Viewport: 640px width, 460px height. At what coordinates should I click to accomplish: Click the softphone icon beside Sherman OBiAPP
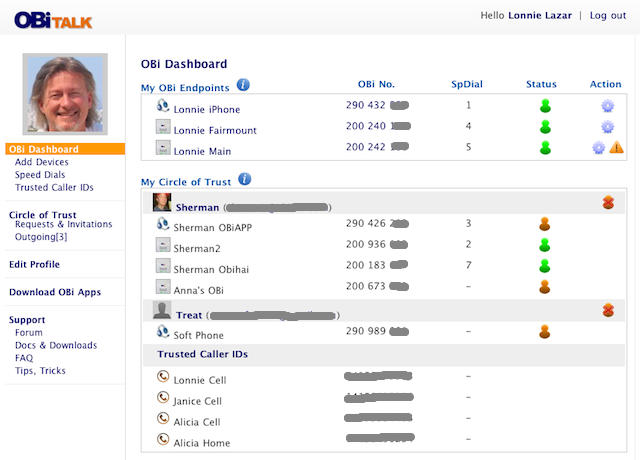click(163, 225)
